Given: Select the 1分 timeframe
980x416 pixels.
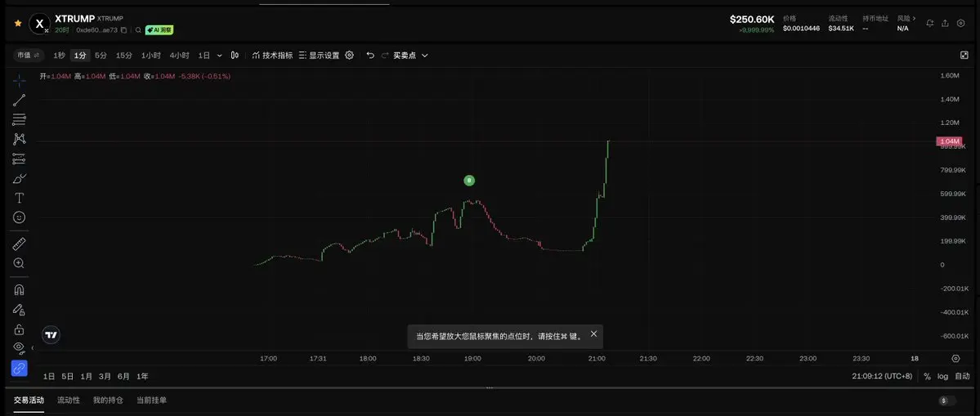Looking at the screenshot, I should coord(79,56).
